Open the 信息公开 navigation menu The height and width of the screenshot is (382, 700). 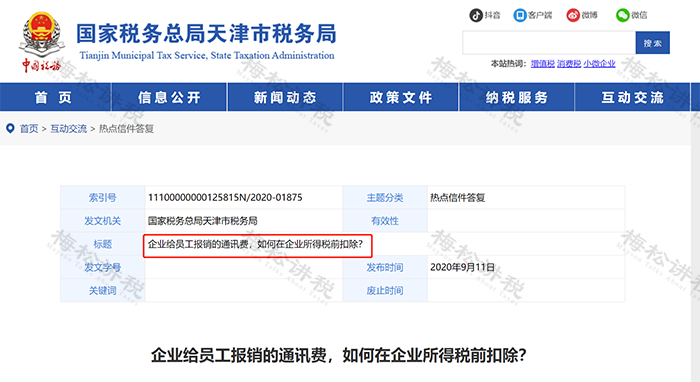coord(169,97)
